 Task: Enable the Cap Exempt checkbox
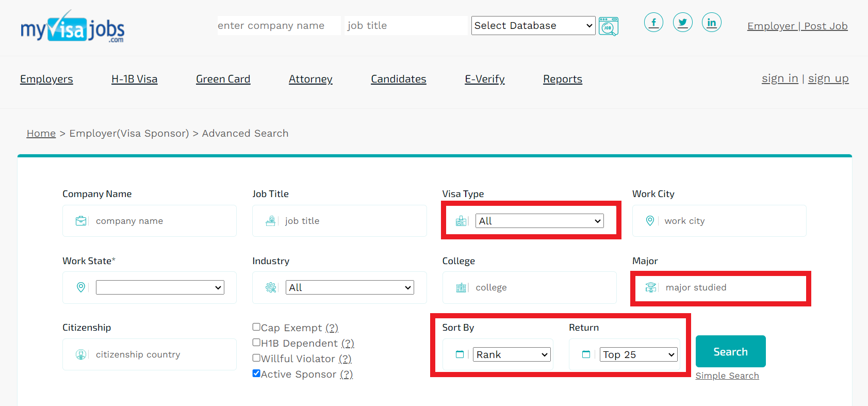tap(256, 327)
